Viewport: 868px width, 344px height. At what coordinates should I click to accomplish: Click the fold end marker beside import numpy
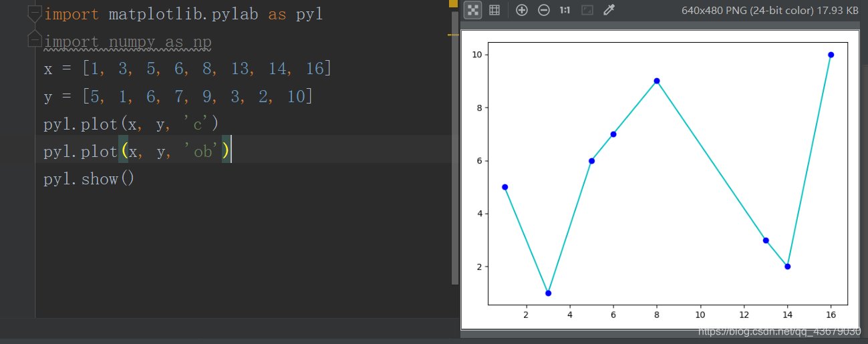(x=34, y=39)
